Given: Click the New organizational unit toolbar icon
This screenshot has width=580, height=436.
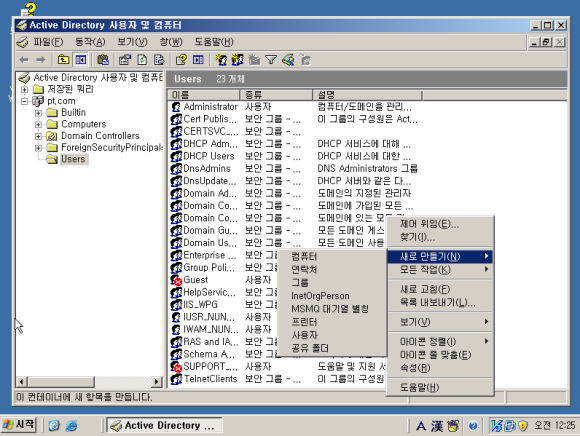Looking at the screenshot, I should [254, 60].
